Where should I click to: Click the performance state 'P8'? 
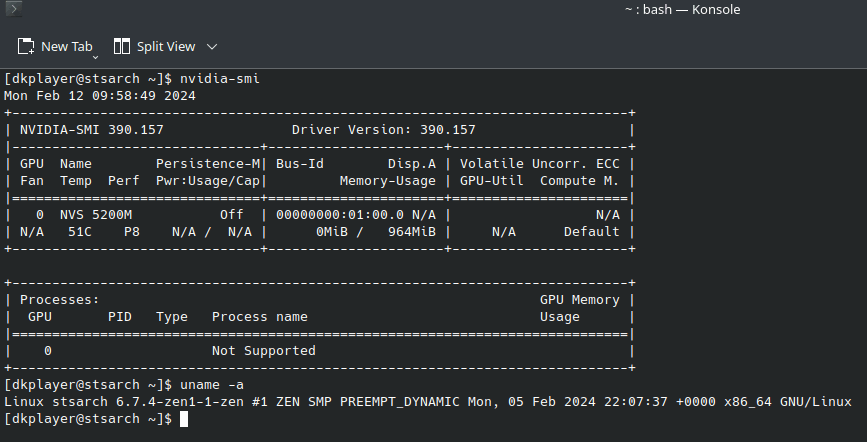click(132, 232)
